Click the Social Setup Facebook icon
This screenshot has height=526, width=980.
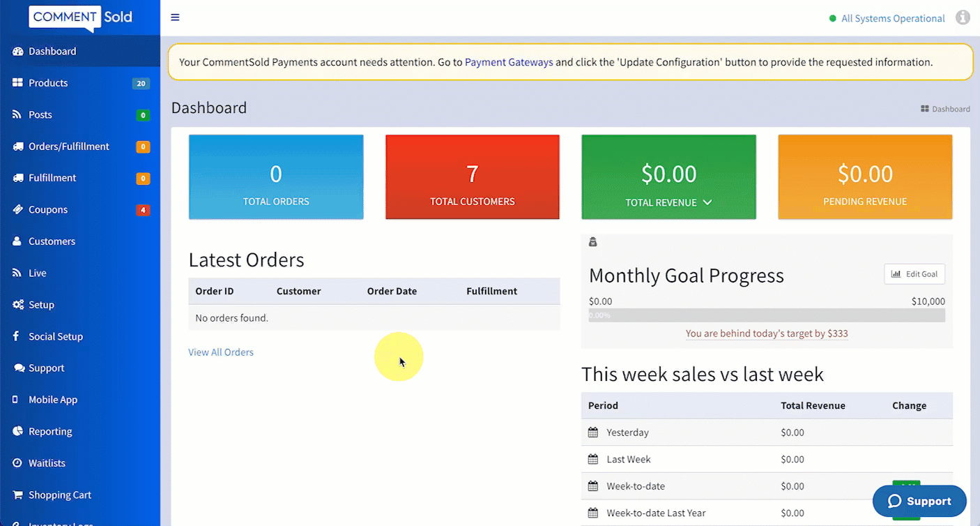coord(16,336)
